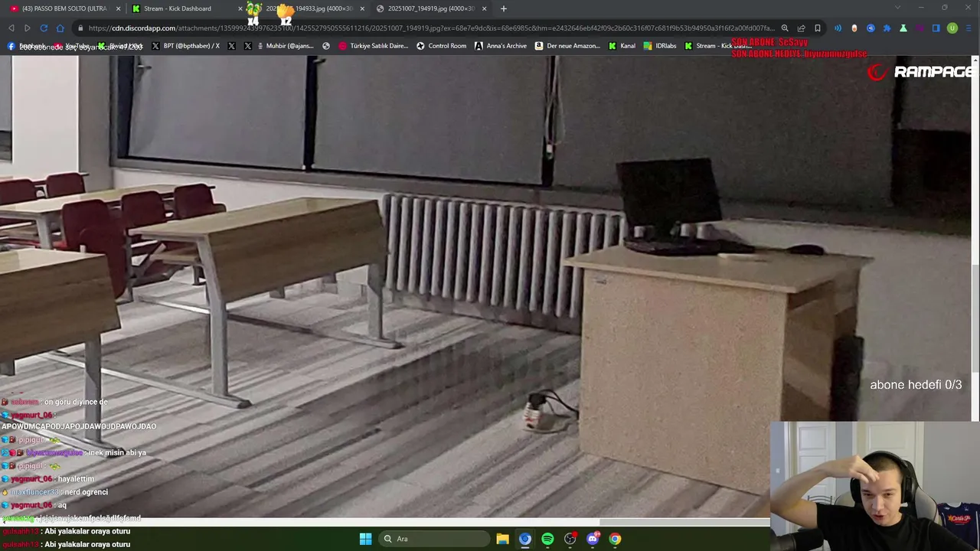980x551 pixels.
Task: Open the Türkiye Satılık Daire bookmark
Action: point(373,46)
